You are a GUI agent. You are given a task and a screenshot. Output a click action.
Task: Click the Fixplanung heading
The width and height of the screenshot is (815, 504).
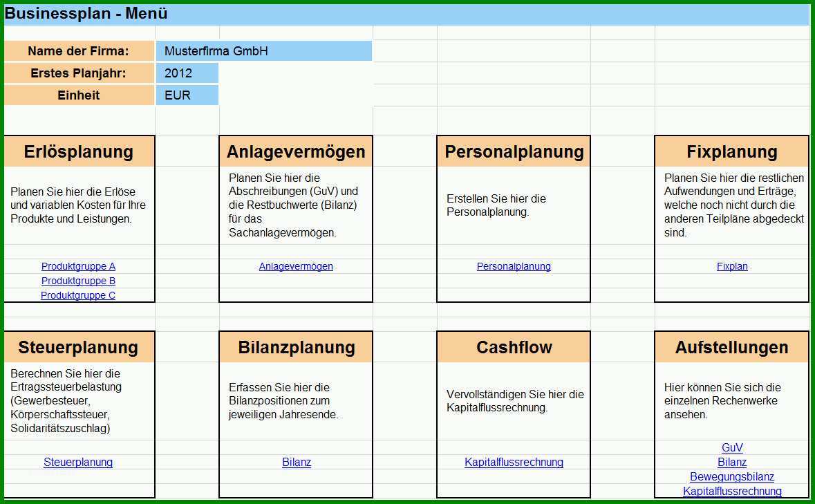point(732,151)
